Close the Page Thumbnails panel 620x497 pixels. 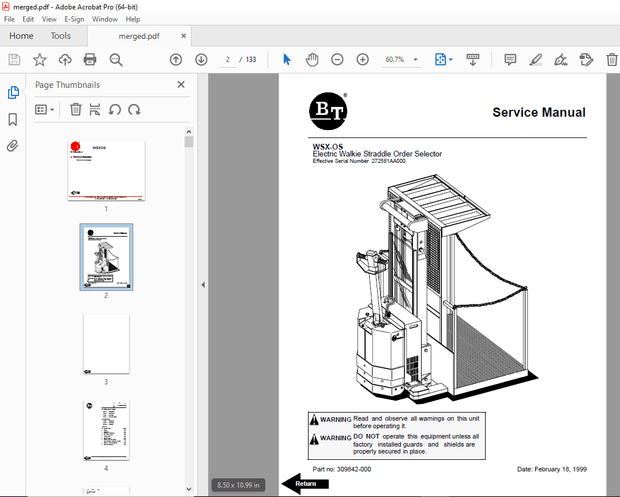coord(181,85)
